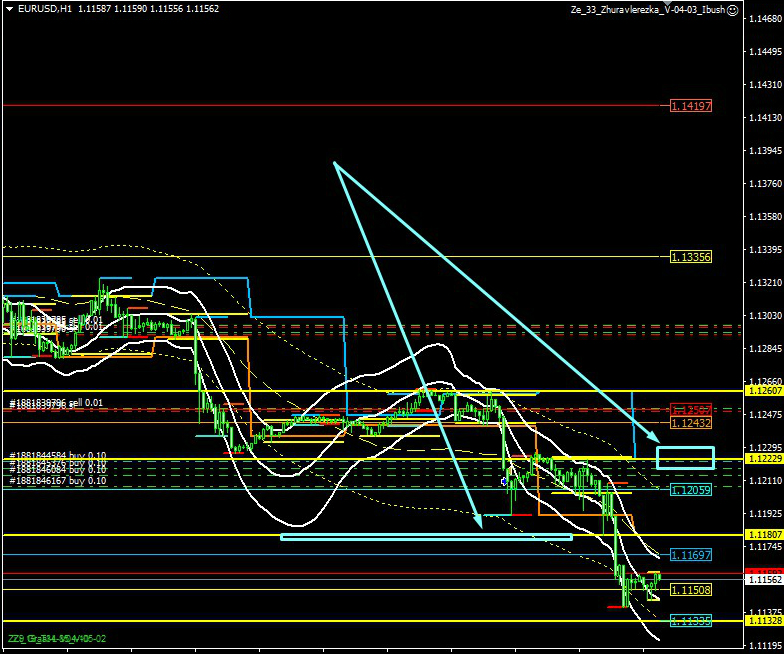Click the yellow 1.11508 level label
This screenshot has width=784, height=654.
[x=690, y=590]
